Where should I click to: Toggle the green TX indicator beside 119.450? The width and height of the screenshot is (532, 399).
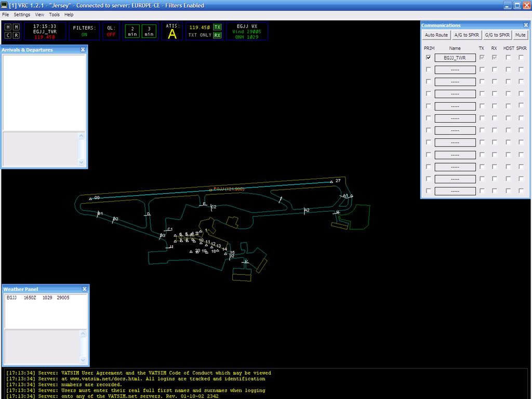click(x=217, y=27)
